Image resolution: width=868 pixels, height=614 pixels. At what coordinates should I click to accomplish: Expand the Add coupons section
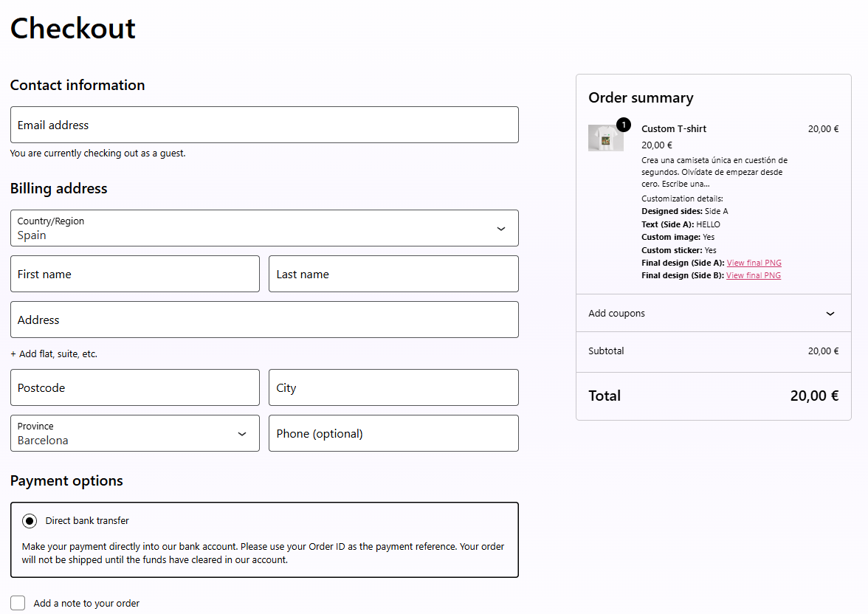click(x=713, y=314)
